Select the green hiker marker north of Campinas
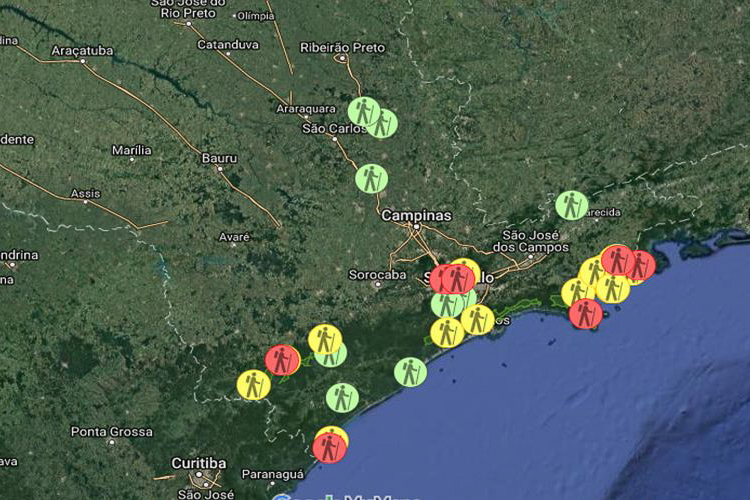 point(371,179)
